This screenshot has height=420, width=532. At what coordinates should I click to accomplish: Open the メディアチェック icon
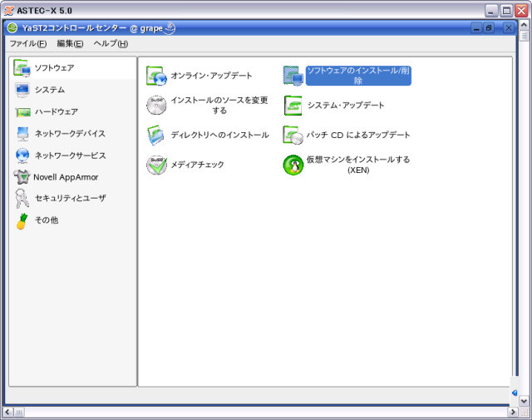click(x=156, y=165)
